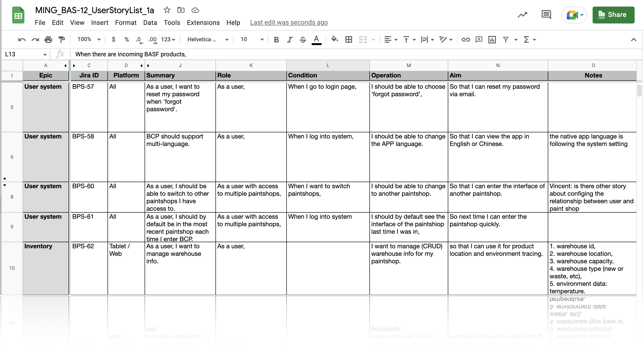Click the green Share button
The height and width of the screenshot is (352, 644).
pos(613,15)
